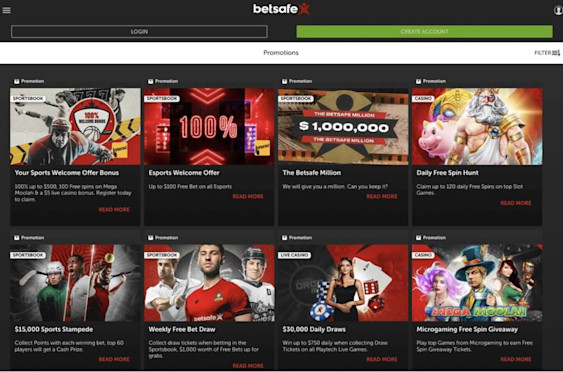Select the '$15,000 Sports Stampede' title
Viewport: 563px width, 372px height.
click(54, 329)
